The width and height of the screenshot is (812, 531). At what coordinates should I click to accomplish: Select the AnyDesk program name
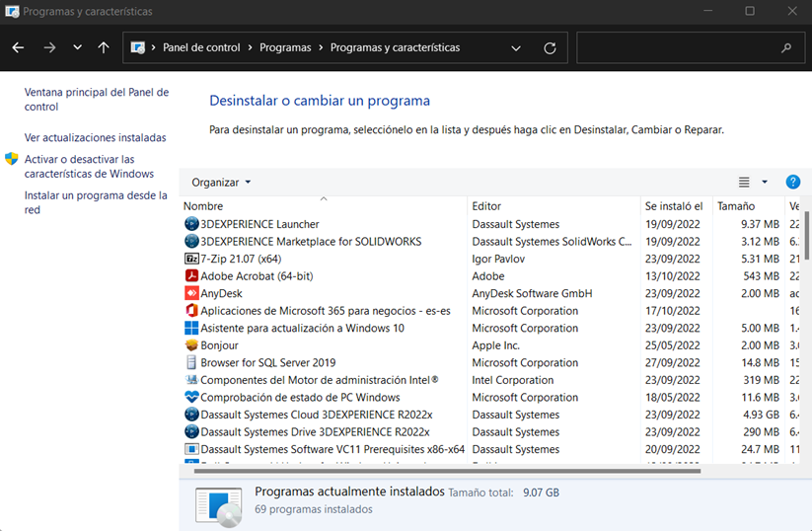click(221, 293)
